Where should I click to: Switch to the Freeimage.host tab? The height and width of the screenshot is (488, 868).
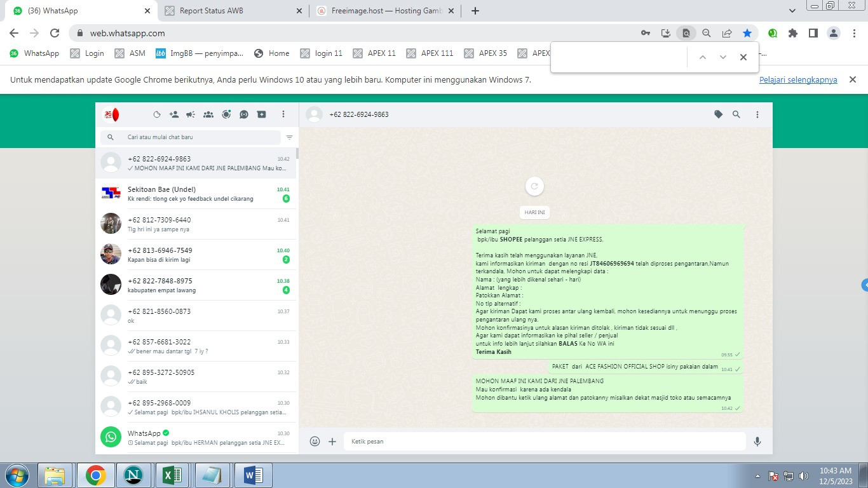pos(385,11)
